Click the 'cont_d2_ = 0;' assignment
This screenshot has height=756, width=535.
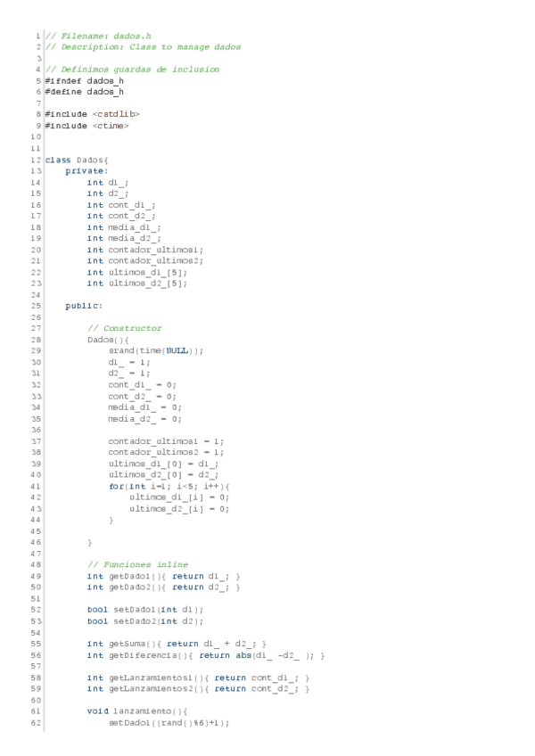[143, 397]
